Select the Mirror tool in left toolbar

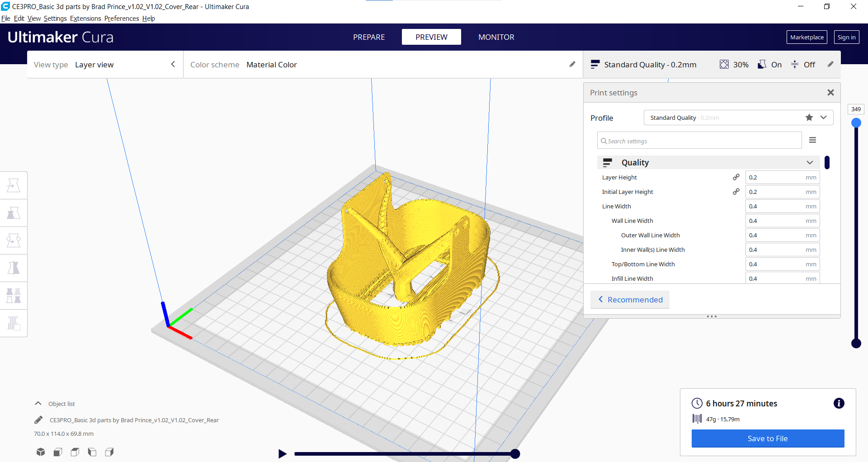coord(14,268)
